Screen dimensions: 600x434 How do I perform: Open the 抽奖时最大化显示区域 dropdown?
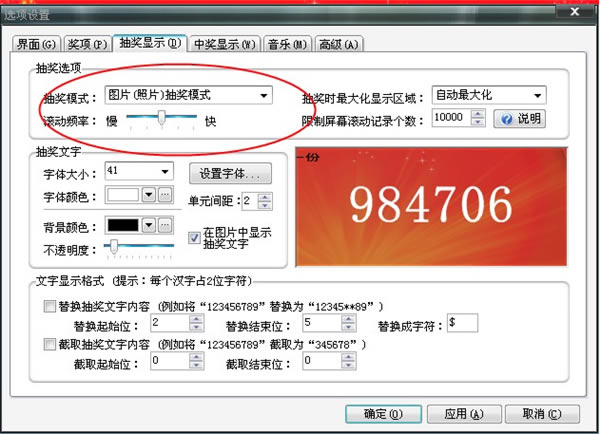click(x=538, y=96)
